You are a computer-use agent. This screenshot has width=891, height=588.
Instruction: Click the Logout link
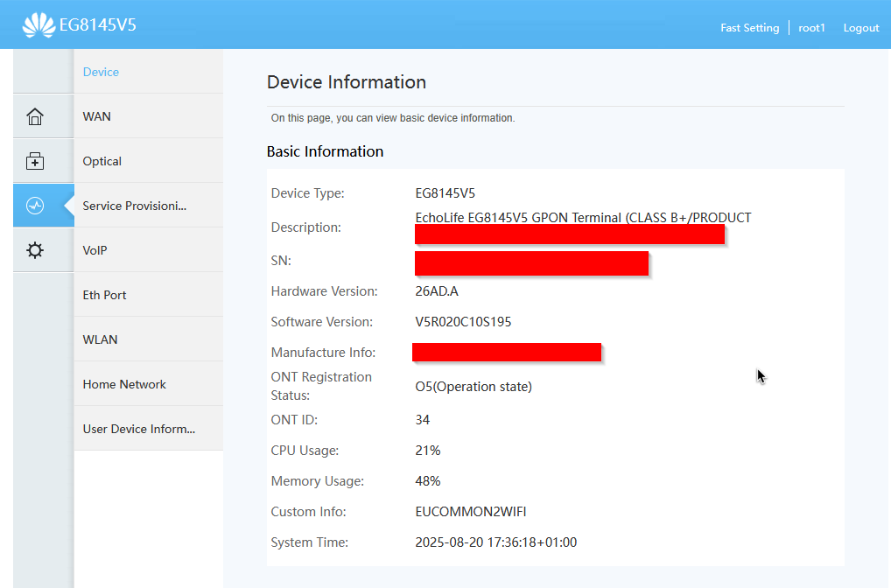point(861,28)
